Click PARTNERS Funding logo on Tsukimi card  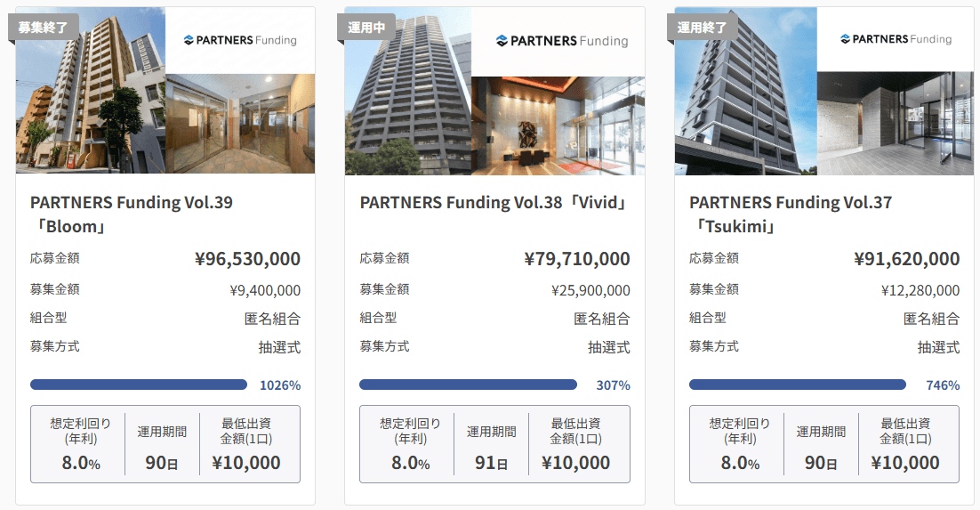coord(896,39)
